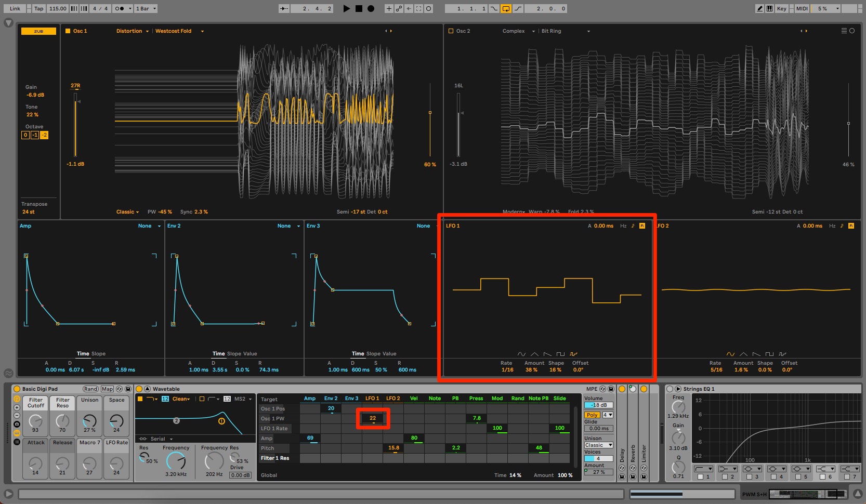Select LFO 1 modulation column header

pos(372,399)
